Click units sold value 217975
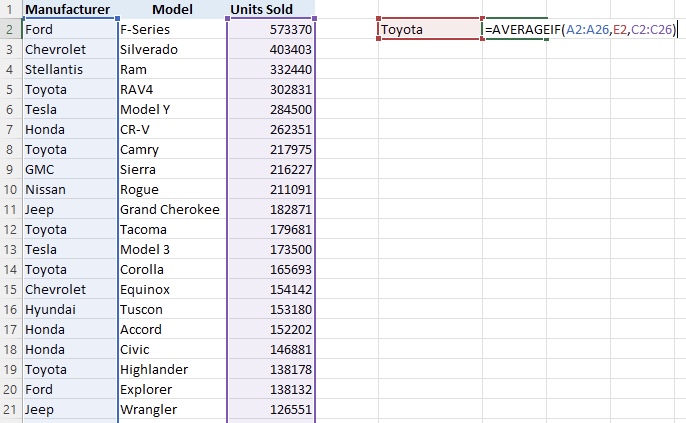 click(x=271, y=150)
